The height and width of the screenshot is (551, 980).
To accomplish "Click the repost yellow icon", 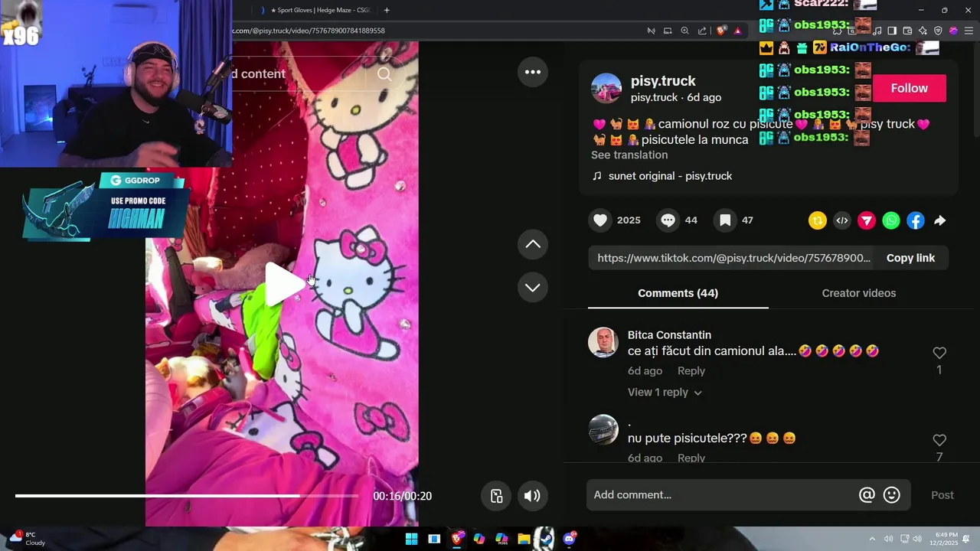I will tap(818, 220).
